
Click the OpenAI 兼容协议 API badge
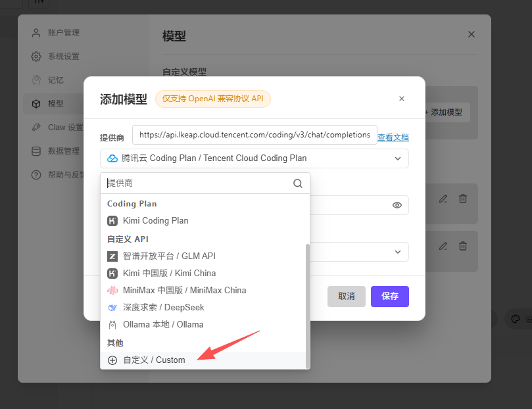pos(212,99)
